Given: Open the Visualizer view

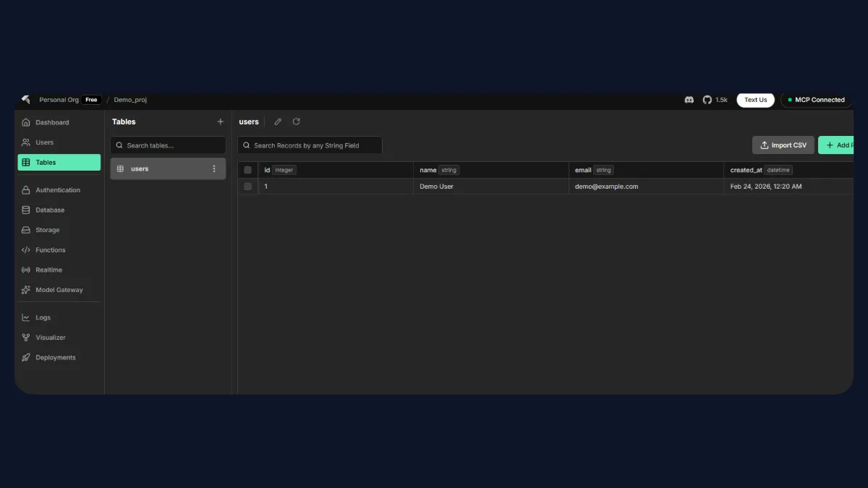Looking at the screenshot, I should pos(50,338).
